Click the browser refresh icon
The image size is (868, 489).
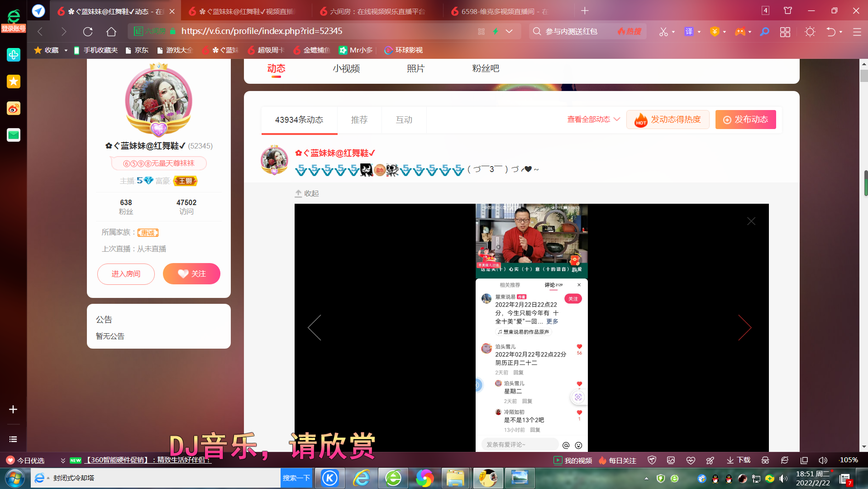(x=88, y=31)
